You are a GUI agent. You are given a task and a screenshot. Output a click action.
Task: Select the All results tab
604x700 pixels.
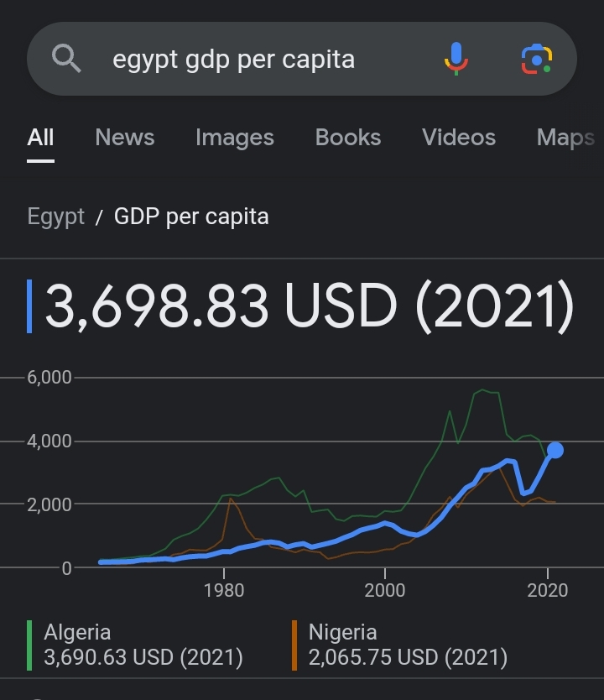pos(40,137)
